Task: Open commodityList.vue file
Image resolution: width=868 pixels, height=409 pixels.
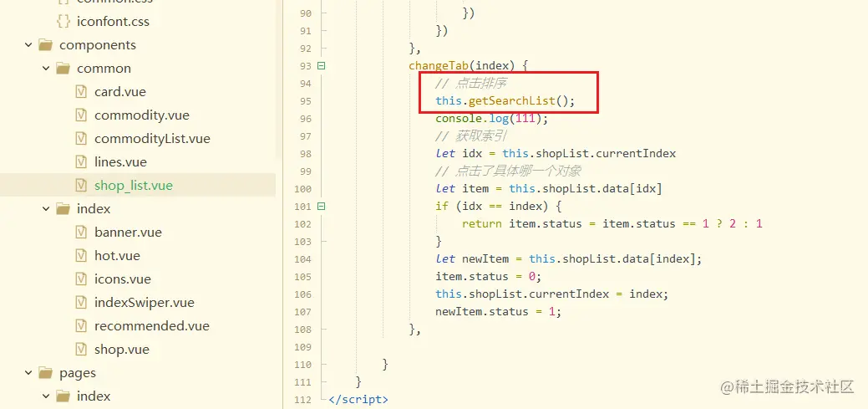Action: [152, 139]
